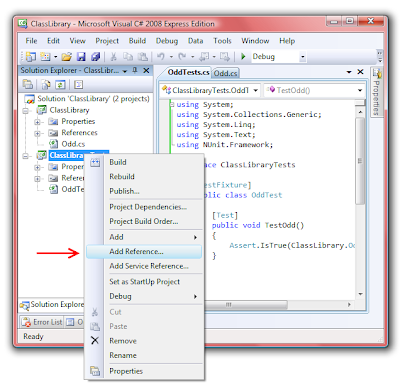The image size is (400, 390).
Task: Open the Debug menu in menu bar
Action: point(167,41)
